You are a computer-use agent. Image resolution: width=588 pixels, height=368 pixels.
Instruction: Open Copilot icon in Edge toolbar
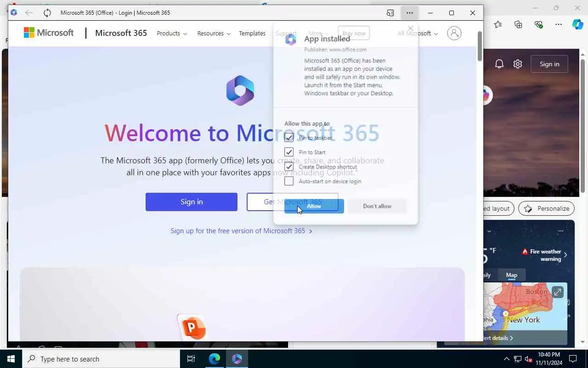[578, 24]
